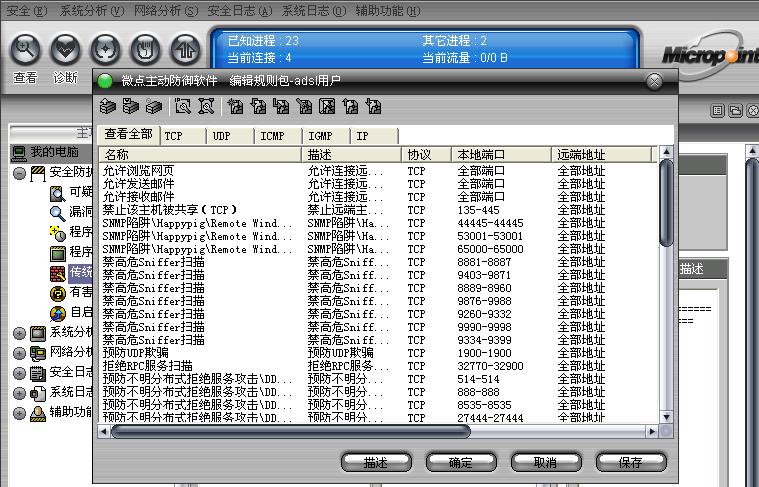Click the delete rule crossed-out icon
759x487 pixels.
(327, 106)
